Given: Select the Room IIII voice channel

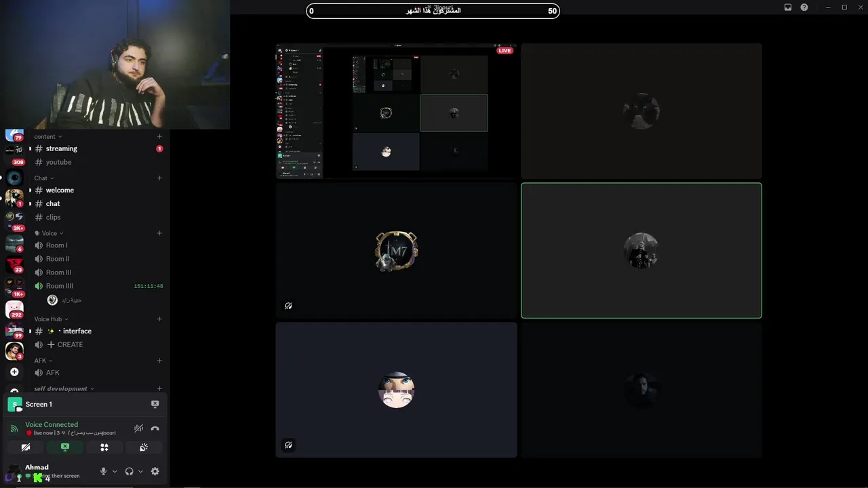Looking at the screenshot, I should (x=98, y=286).
